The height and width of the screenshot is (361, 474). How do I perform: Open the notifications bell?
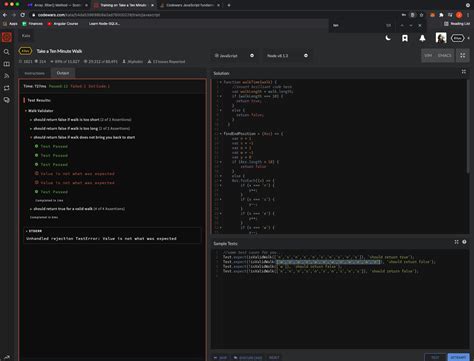[x=422, y=38]
